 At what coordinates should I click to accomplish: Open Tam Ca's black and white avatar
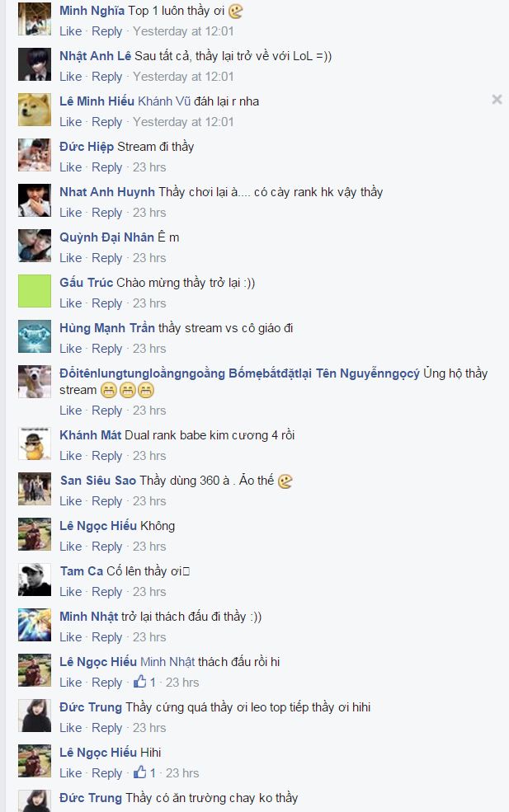35,580
